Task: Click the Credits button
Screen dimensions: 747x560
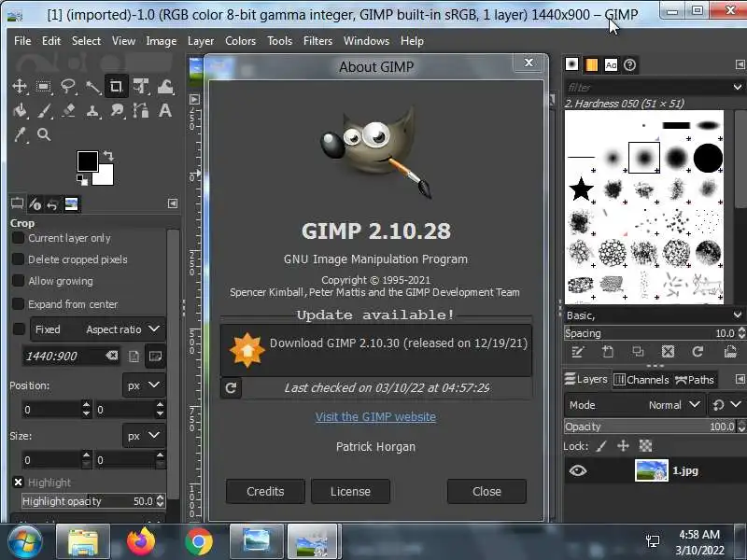Action: (265, 492)
